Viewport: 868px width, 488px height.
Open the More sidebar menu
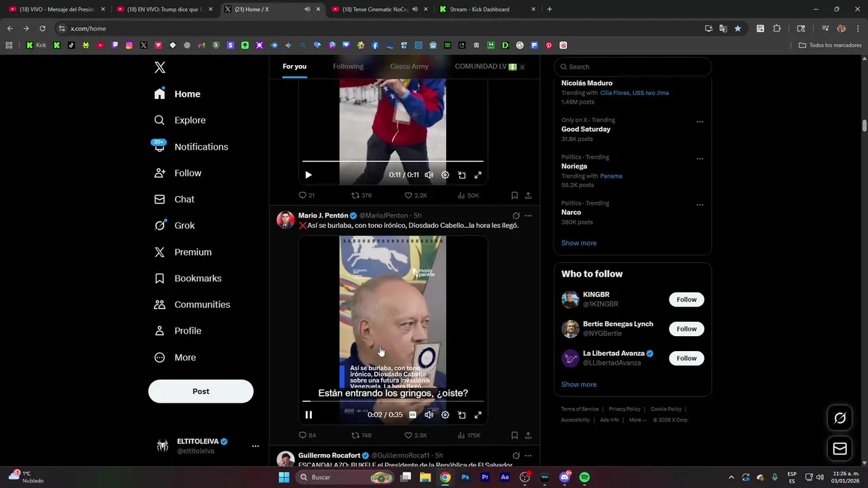175,357
